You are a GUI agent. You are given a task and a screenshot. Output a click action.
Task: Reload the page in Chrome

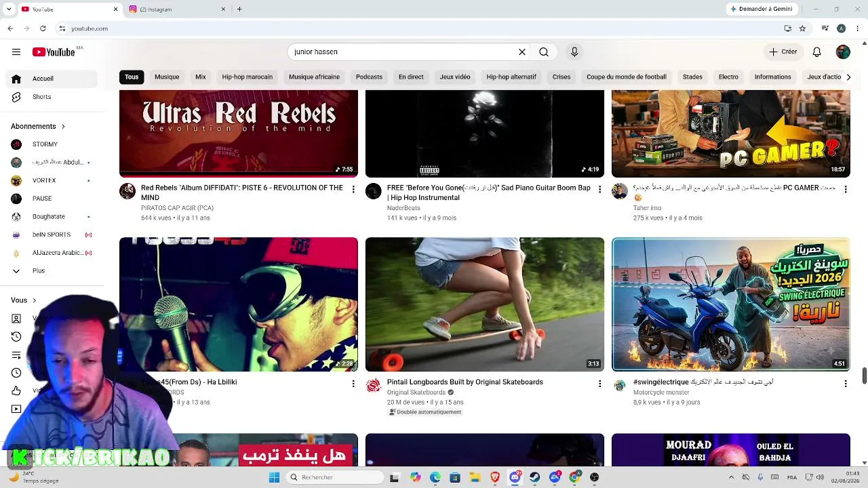(43, 28)
